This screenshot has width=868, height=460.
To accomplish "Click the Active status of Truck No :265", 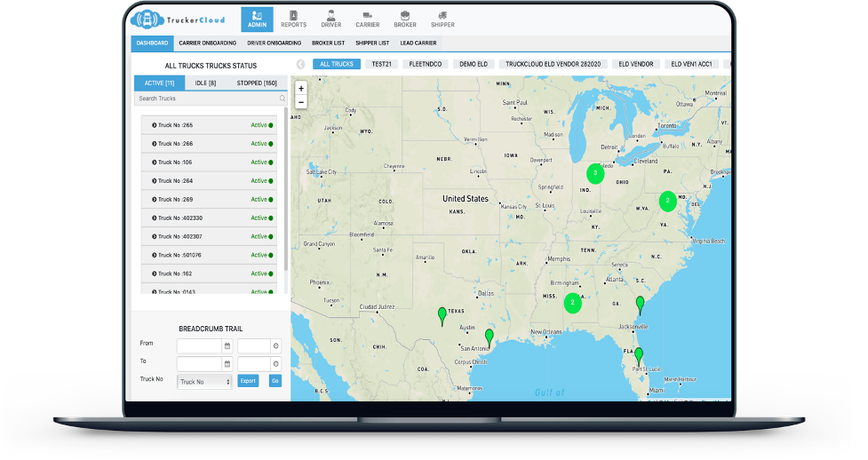I will 262,125.
